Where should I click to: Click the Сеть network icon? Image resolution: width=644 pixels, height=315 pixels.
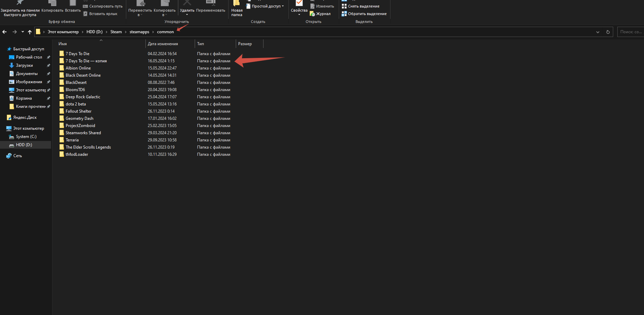pos(9,156)
